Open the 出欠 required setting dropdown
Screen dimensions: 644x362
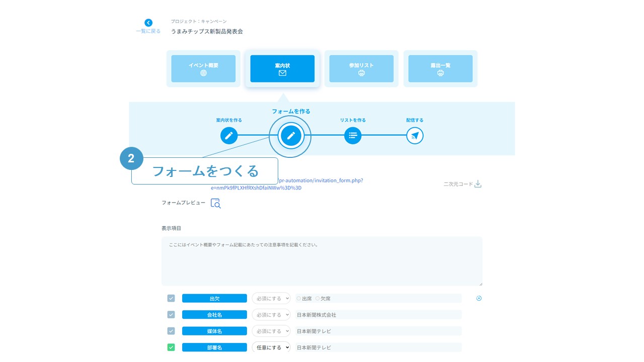[x=271, y=298]
